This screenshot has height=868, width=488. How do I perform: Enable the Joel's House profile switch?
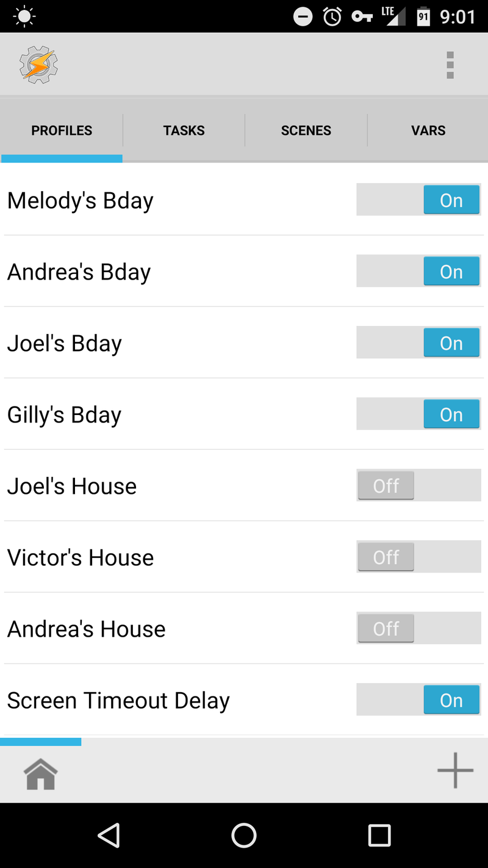(x=418, y=485)
